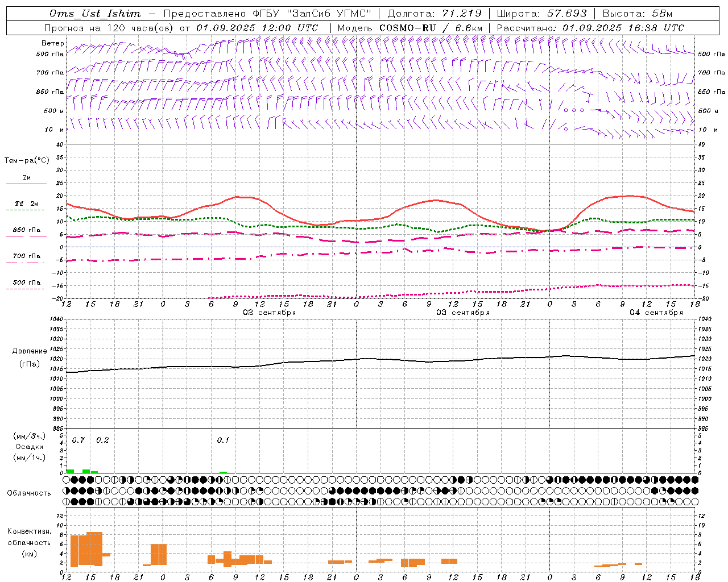Click the precipitation value 0.2
Viewport: 728px width, 582px height.
(102, 440)
